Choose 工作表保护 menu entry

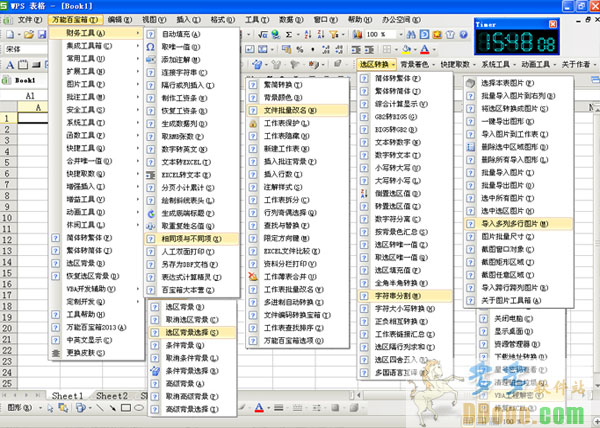(297, 124)
